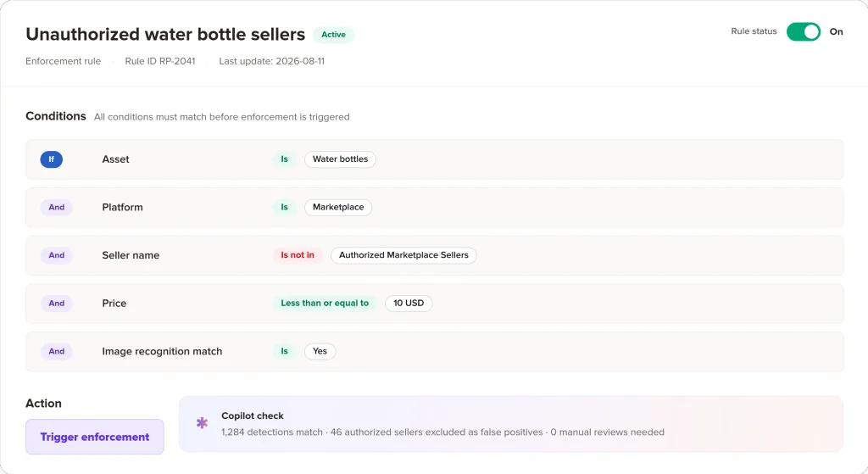
Task: Change the 'Less than or equal to' operator
Action: [325, 304]
